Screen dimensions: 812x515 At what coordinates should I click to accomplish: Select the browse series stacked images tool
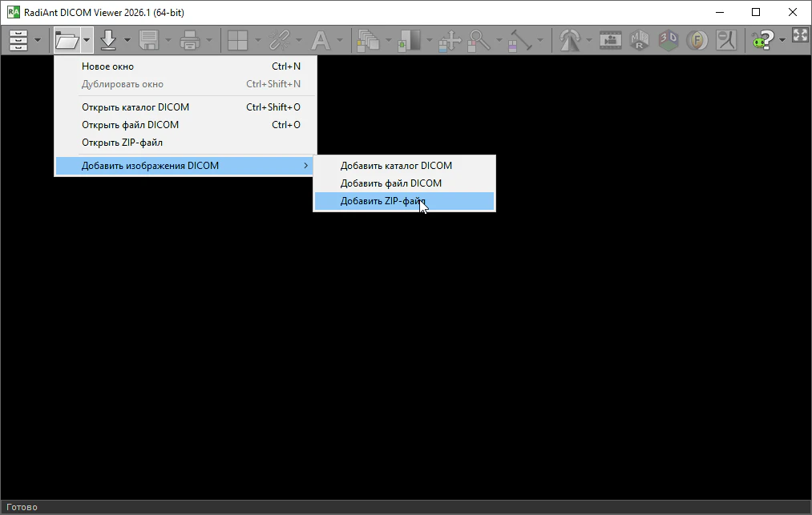(368, 40)
